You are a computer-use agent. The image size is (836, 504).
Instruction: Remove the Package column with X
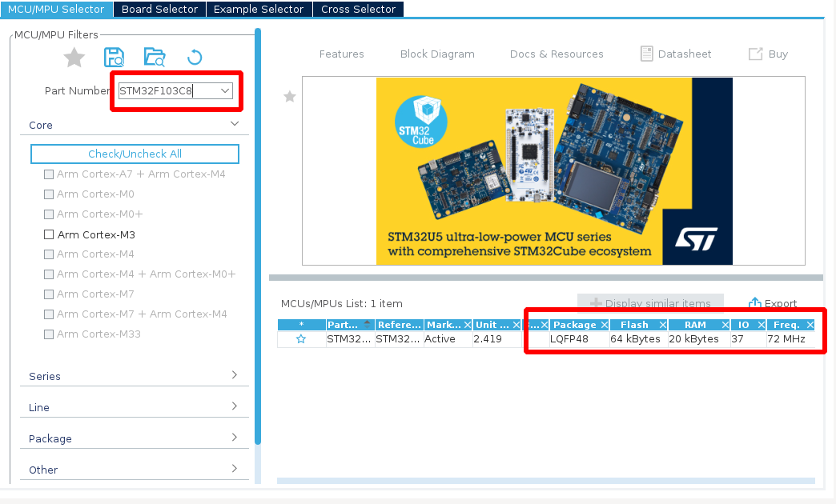[604, 325]
